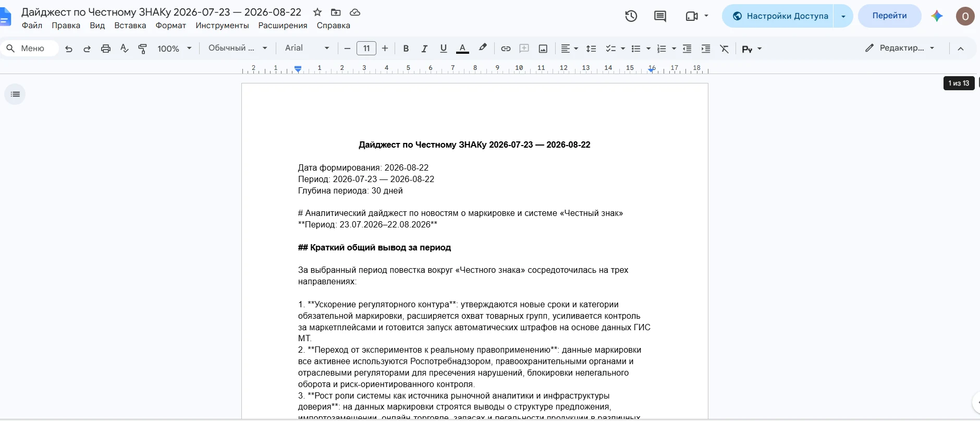Open the Инструменты menu
Viewport: 980px width, 421px height.
(x=222, y=26)
